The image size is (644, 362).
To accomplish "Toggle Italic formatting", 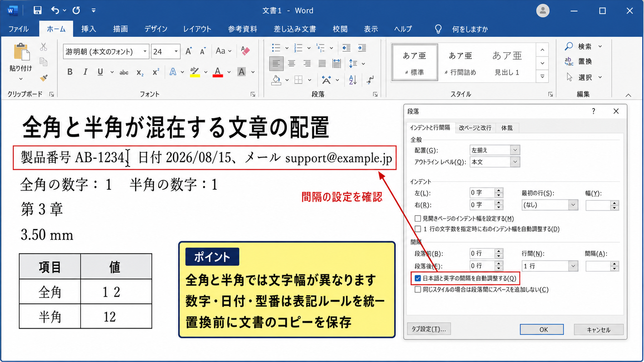I will click(x=85, y=72).
